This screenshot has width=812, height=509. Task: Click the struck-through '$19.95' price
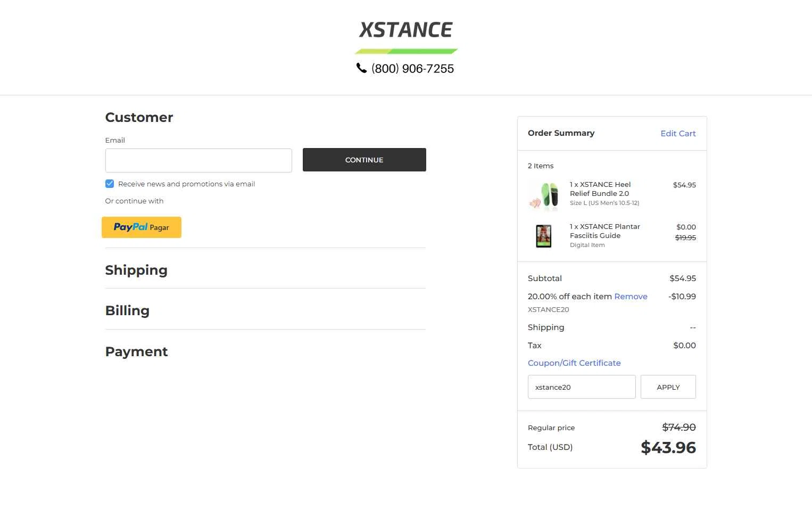click(x=685, y=238)
